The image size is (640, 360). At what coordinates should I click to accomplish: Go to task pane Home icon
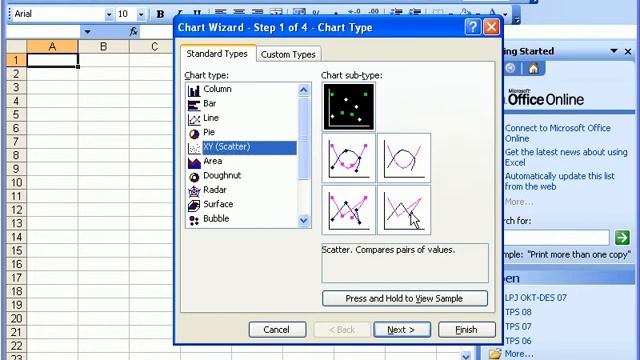[x=533, y=68]
